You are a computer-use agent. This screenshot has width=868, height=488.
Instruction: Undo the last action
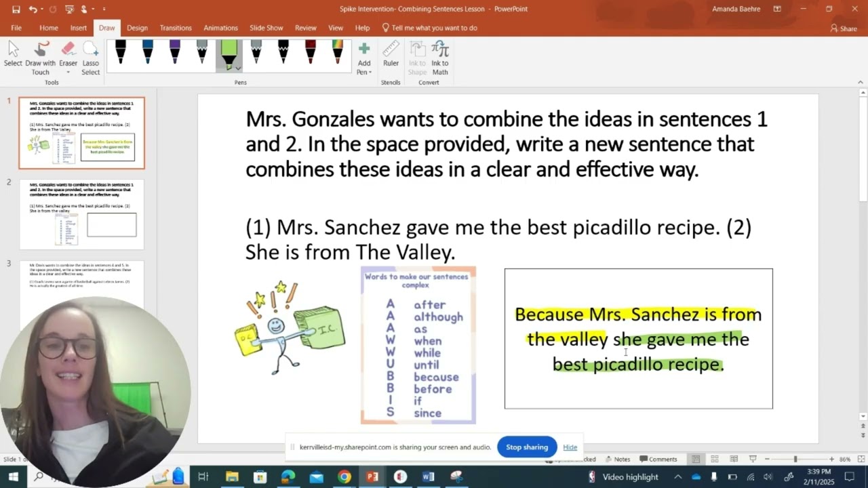tap(32, 9)
